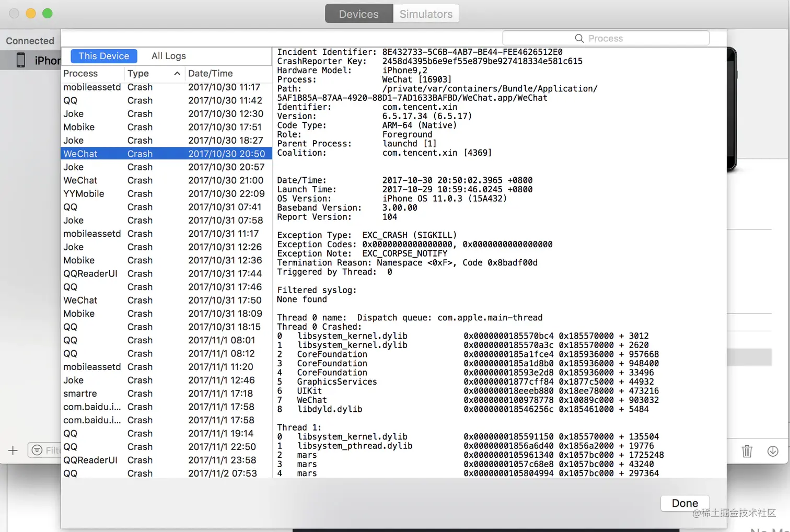Click the magnifying glass in the Process search field
Viewport: 790px width, 532px height.
579,38
